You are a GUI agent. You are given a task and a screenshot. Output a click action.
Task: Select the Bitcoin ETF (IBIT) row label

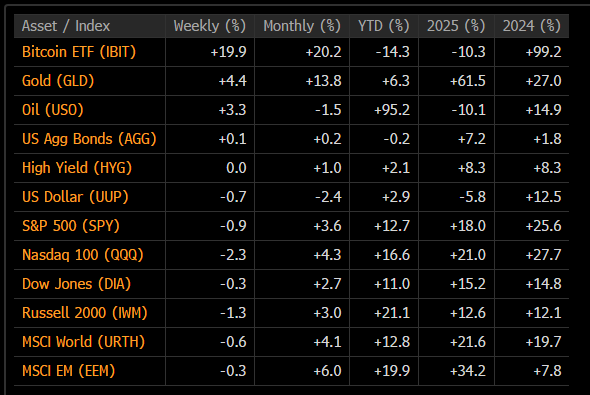point(79,52)
